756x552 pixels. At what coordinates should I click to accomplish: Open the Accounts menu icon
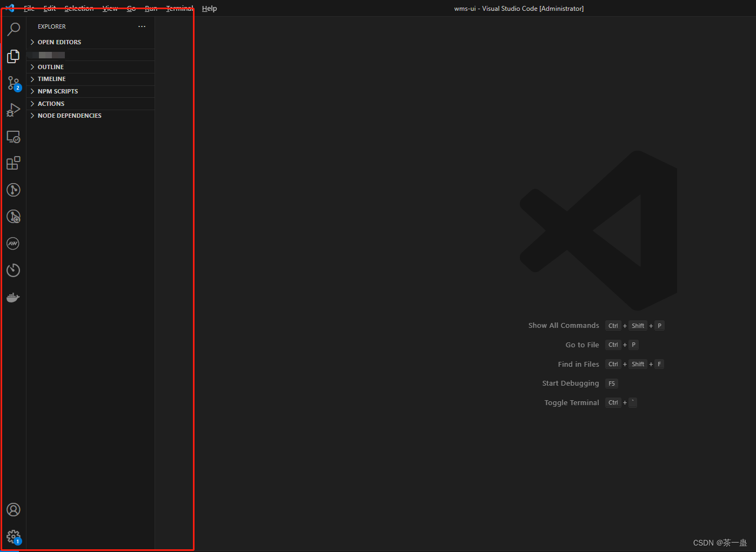pyautogui.click(x=14, y=510)
